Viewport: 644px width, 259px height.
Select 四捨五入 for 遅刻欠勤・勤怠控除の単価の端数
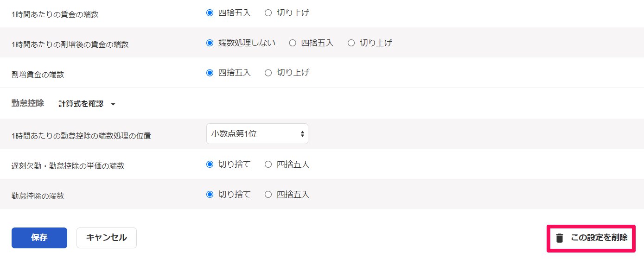coord(268,164)
